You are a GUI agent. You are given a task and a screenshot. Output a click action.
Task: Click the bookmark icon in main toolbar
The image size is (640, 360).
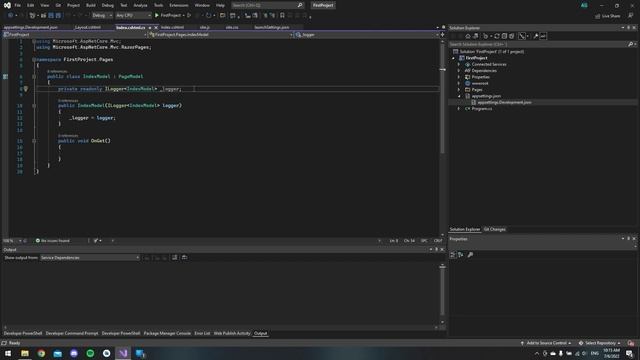coord(282,16)
